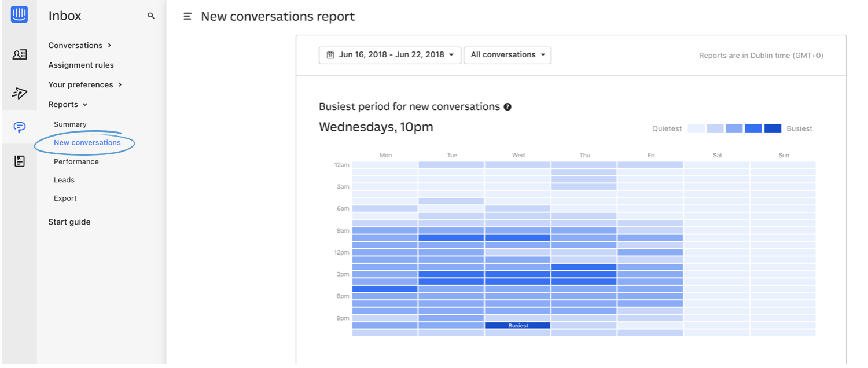Toggle the hamburger menu beside report title
The height and width of the screenshot is (368, 868).
point(187,17)
